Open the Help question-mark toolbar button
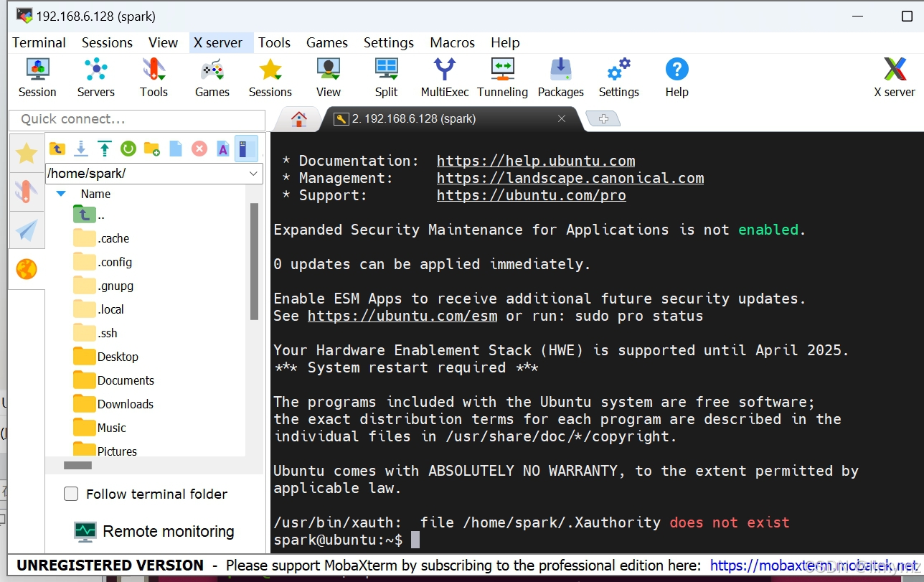 click(676, 78)
